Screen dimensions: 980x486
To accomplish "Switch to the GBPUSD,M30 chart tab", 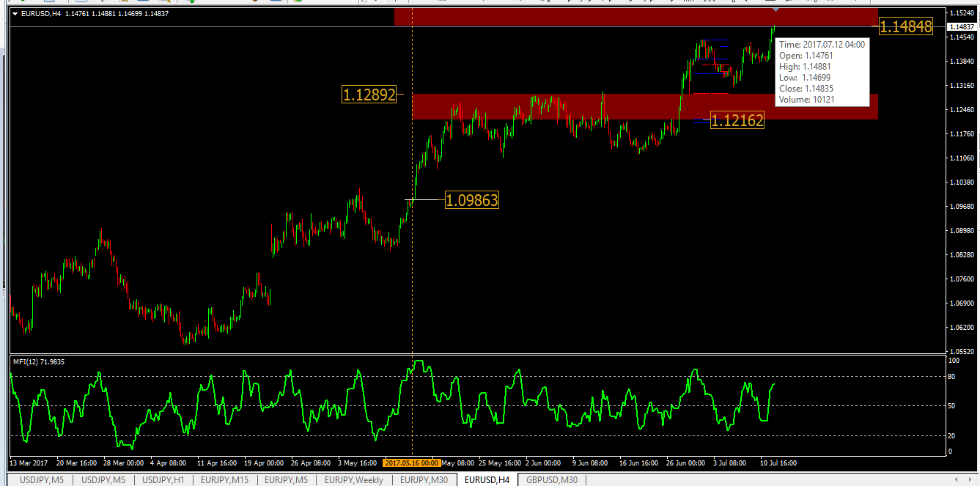I will (x=552, y=480).
